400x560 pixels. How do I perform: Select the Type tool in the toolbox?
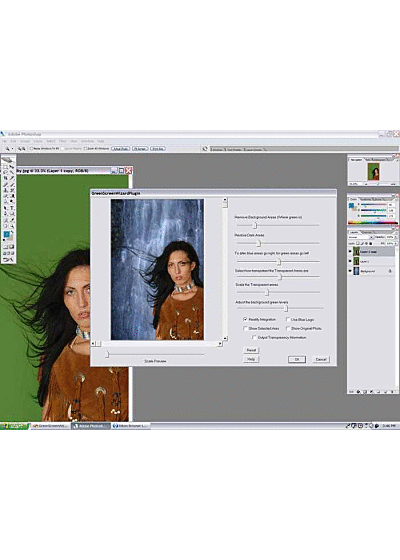click(x=12, y=208)
